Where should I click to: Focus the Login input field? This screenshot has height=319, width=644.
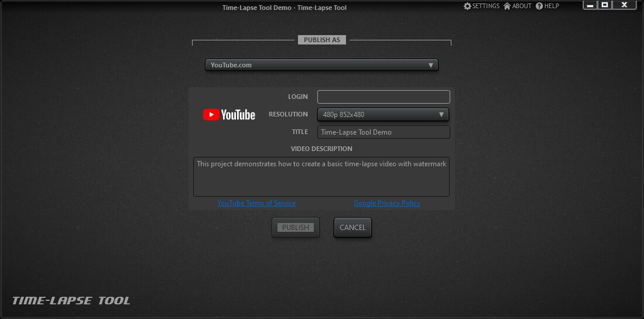[x=383, y=97]
